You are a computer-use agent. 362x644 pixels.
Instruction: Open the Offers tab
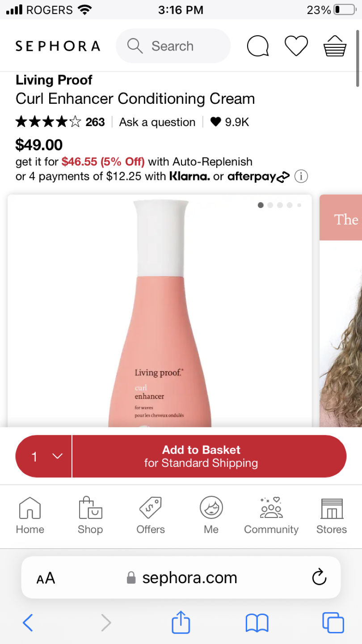click(x=151, y=516)
